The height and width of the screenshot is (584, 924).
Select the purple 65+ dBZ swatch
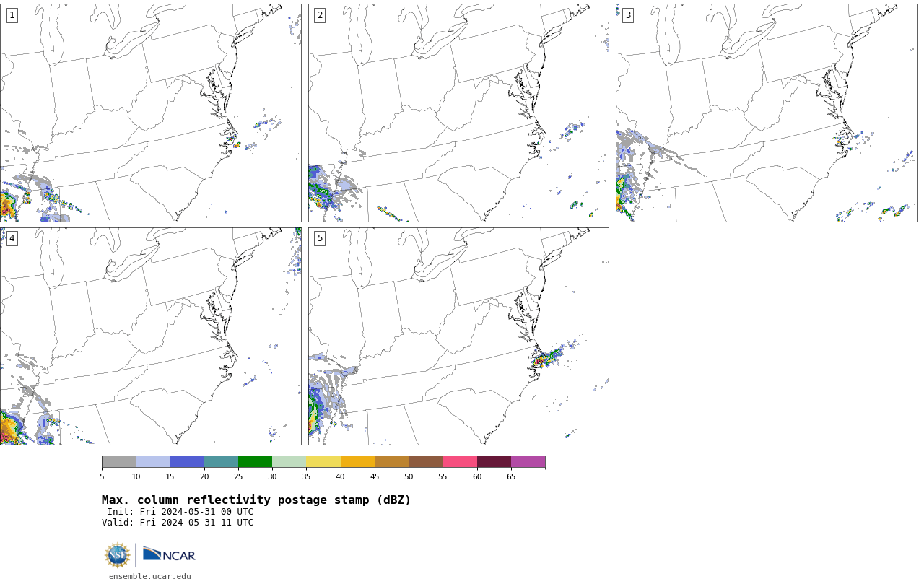click(x=528, y=462)
